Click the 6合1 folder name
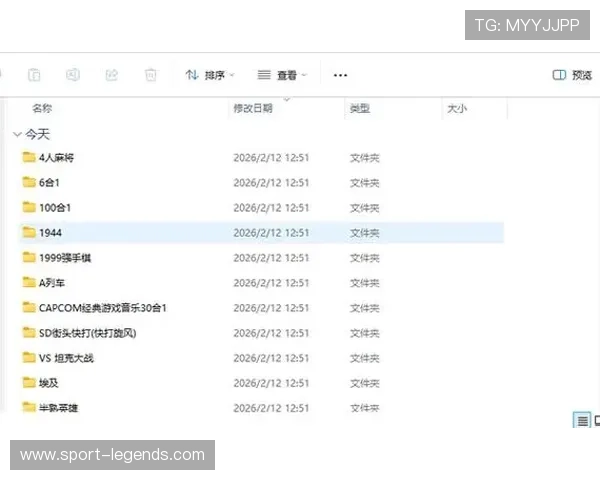 (49, 183)
